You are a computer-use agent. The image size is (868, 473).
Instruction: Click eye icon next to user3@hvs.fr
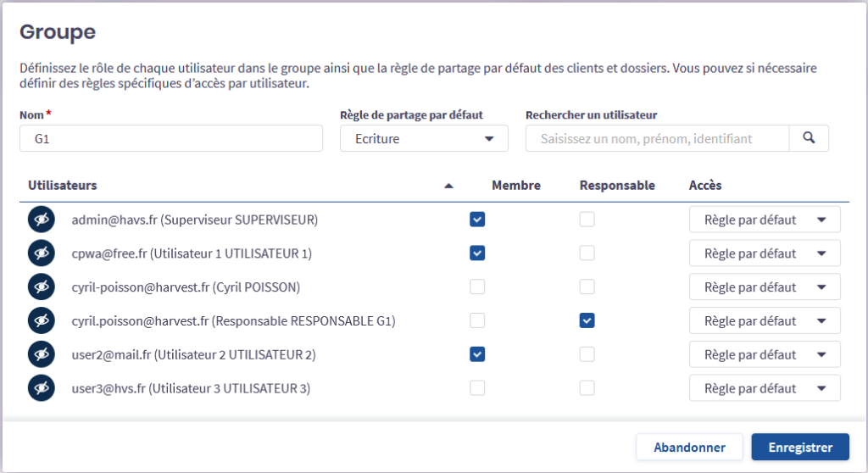click(40, 388)
